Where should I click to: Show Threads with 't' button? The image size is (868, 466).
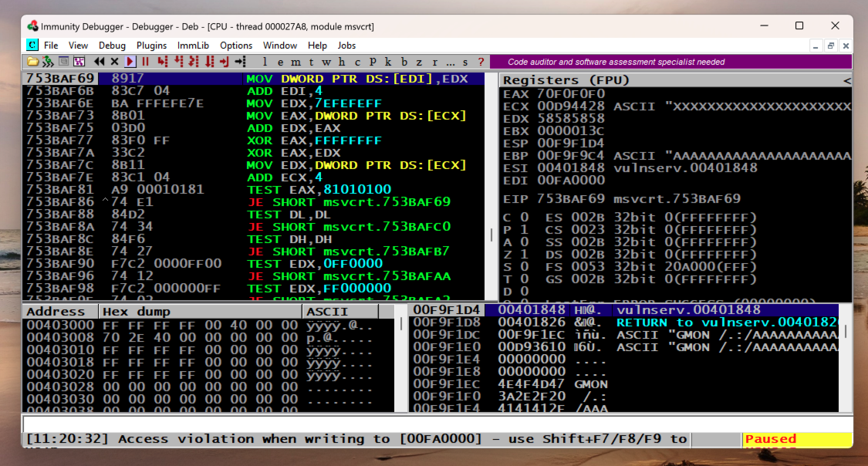(x=311, y=62)
